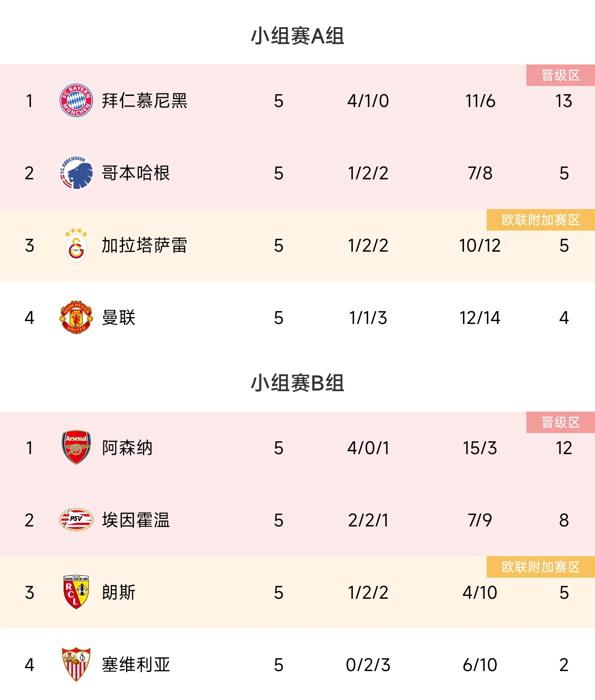The width and height of the screenshot is (595, 700).
Task: Click the 小组赛A组 group heading
Action: pyautogui.click(x=297, y=36)
